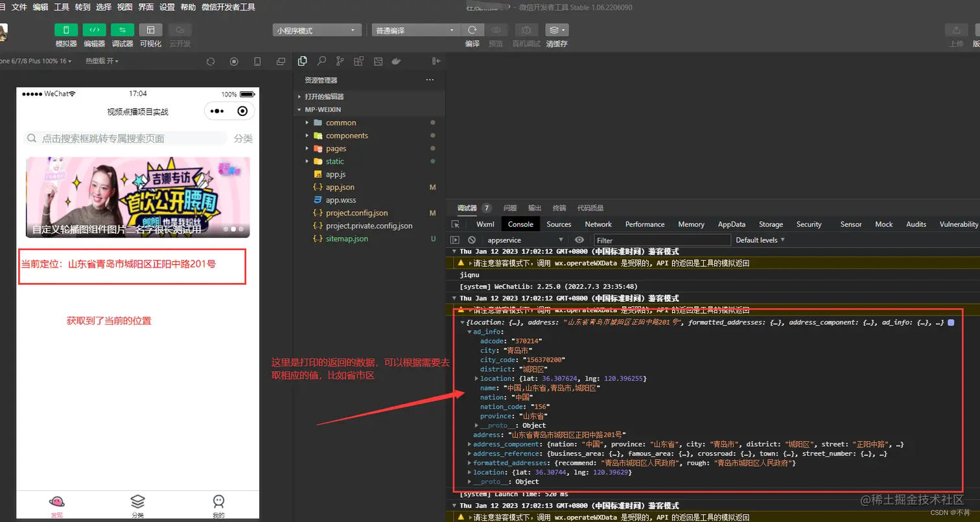Viewport: 980px width, 522px height.
Task: Open the 微信开发者工具 menu
Action: coord(228,7)
